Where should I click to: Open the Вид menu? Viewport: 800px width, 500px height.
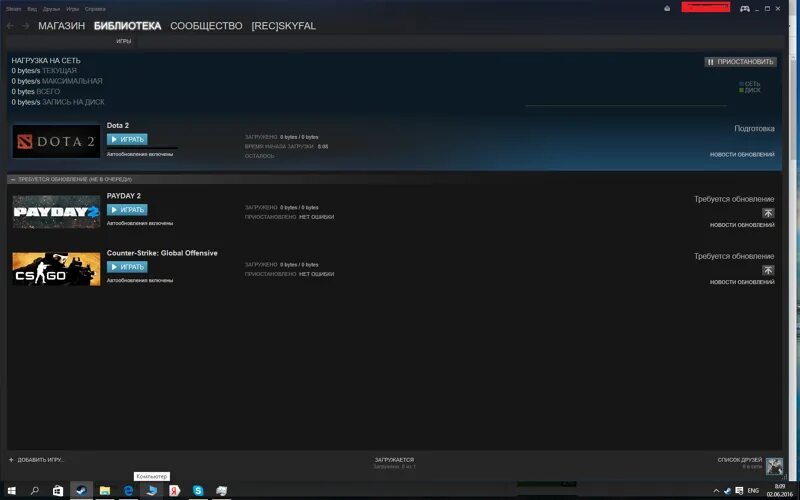coord(32,9)
